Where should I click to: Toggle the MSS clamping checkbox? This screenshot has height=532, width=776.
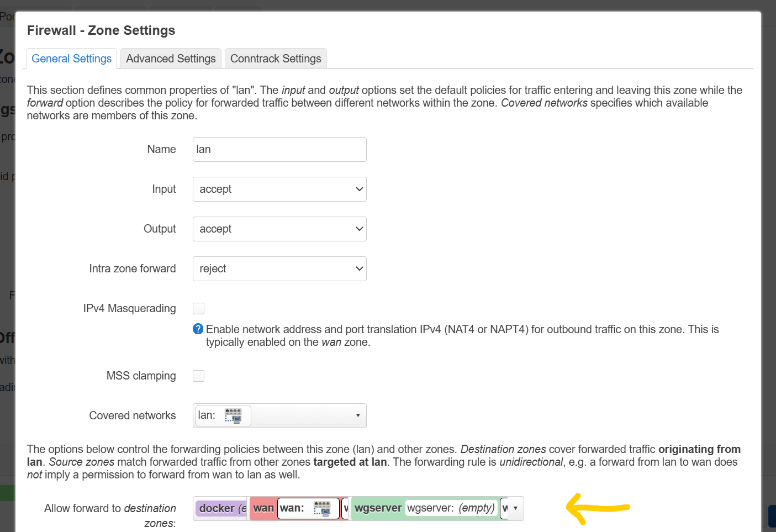click(x=199, y=376)
